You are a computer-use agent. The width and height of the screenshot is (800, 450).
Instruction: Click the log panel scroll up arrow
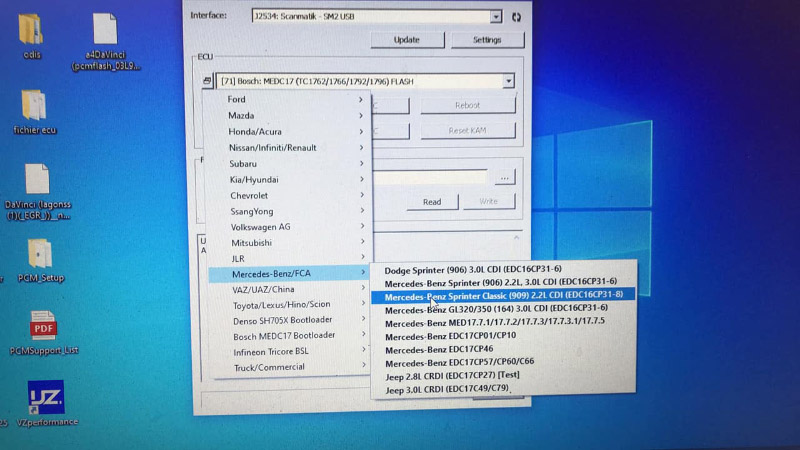[x=516, y=238]
